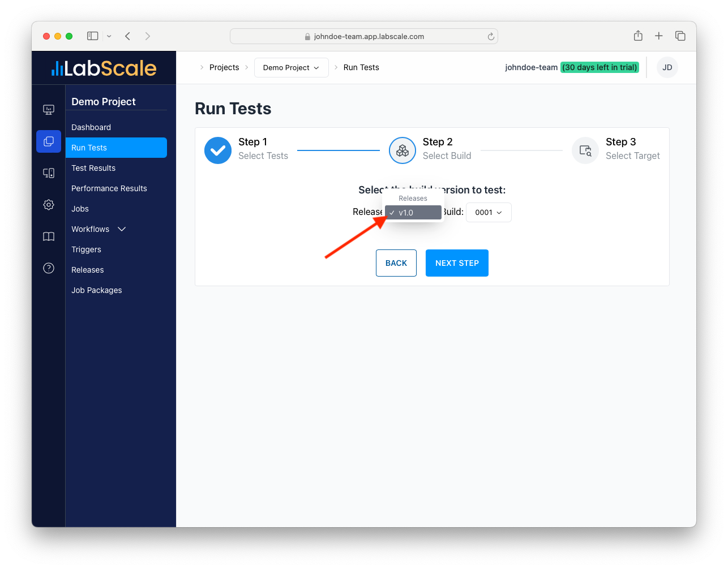Image resolution: width=728 pixels, height=569 pixels.
Task: Go to Projects breadcrumb link
Action: (x=224, y=67)
